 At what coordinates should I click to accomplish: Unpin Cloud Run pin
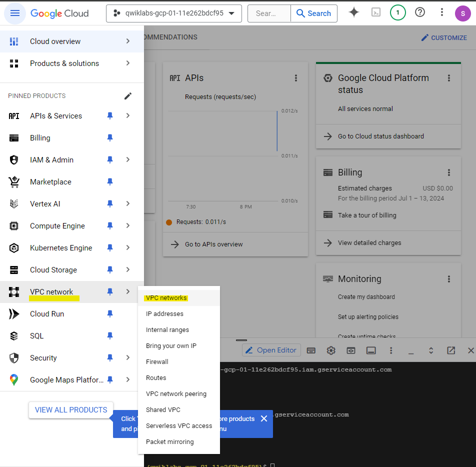click(110, 314)
